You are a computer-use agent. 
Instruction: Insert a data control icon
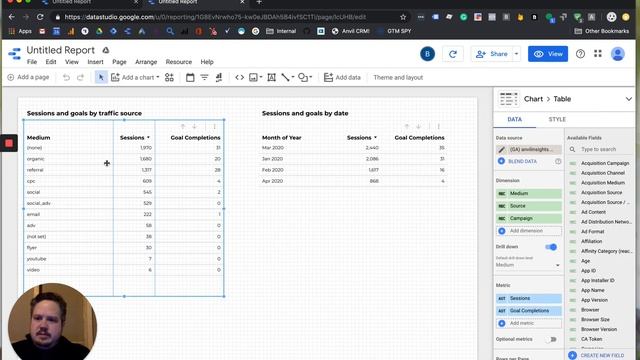pos(218,77)
